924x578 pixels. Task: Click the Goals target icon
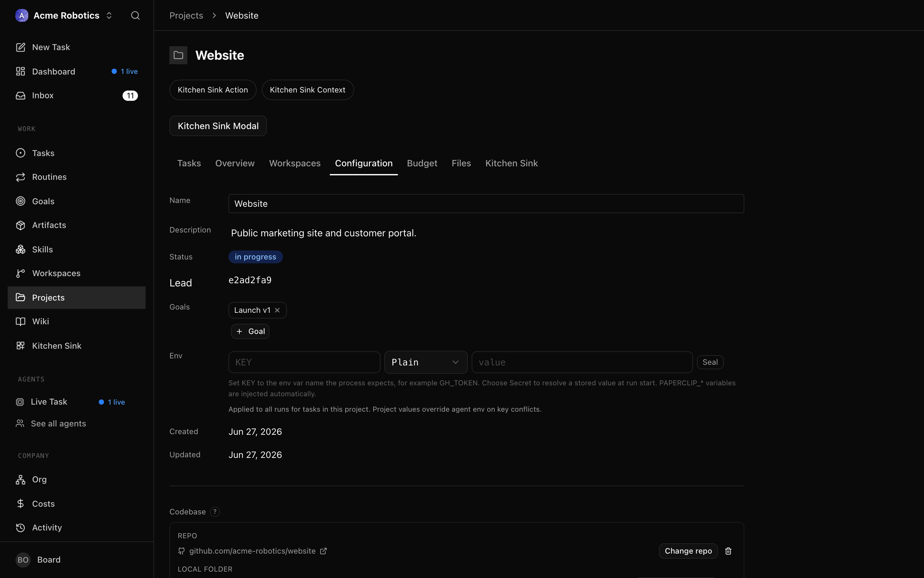click(x=21, y=201)
